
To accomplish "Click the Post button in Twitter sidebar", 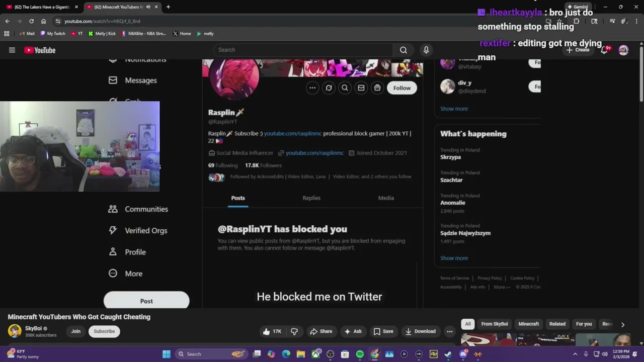I will 146,301.
